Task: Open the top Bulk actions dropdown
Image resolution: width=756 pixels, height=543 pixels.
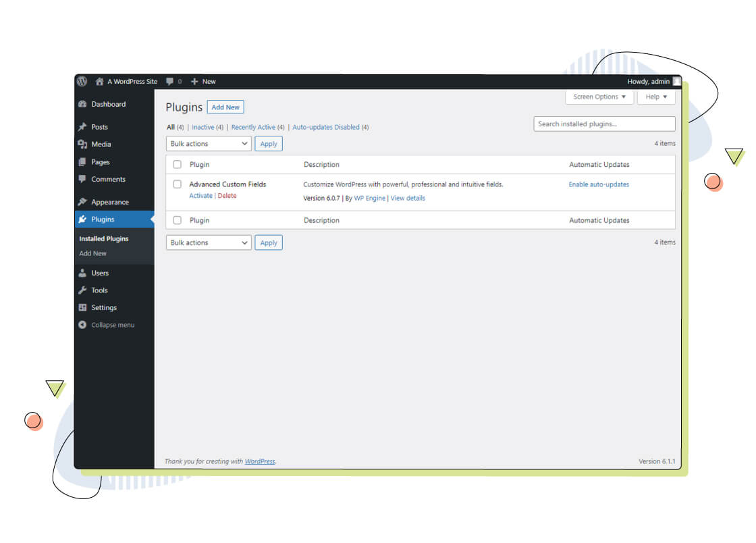Action: coord(209,144)
